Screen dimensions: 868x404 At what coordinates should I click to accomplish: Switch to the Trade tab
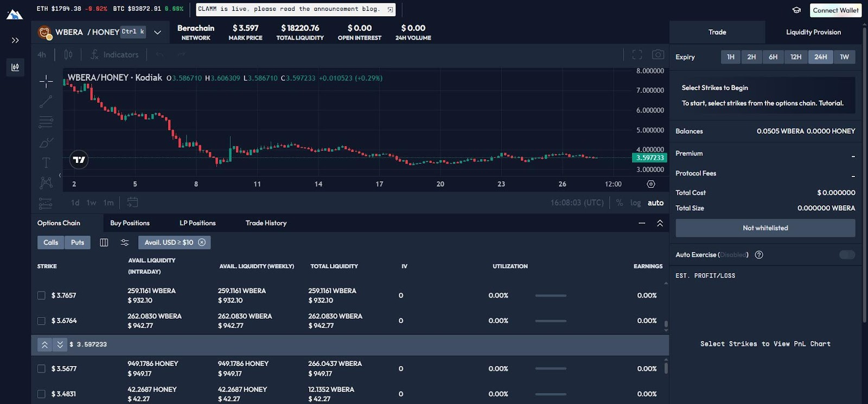click(717, 33)
